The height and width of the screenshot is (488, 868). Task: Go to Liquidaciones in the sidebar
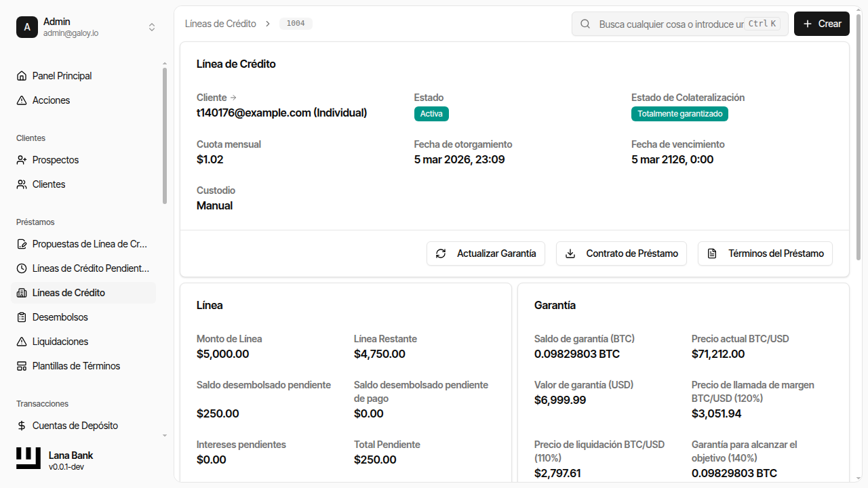pos(60,342)
